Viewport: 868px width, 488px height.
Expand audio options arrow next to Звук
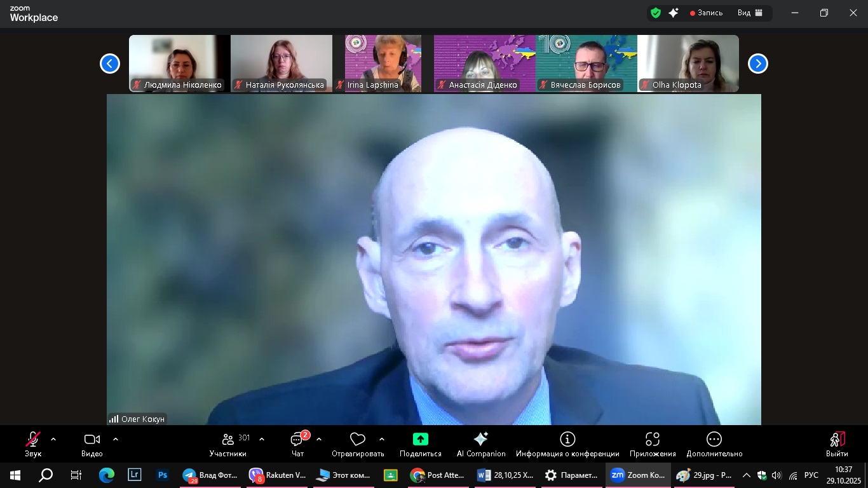point(53,439)
